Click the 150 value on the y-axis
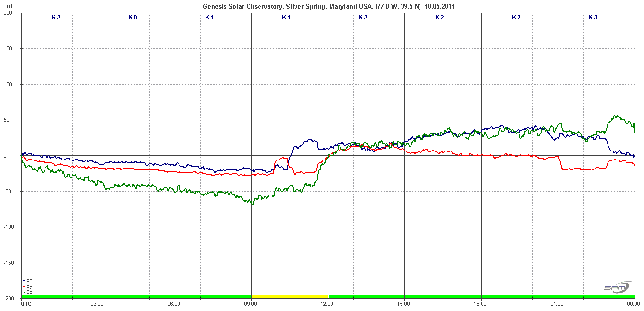The width and height of the screenshot is (644, 311). [x=8, y=49]
